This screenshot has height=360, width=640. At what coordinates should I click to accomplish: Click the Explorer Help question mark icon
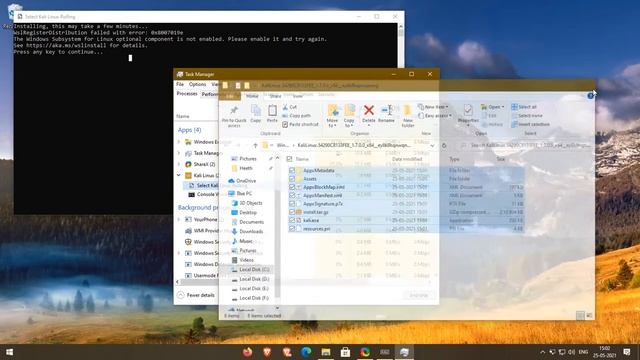(x=590, y=96)
